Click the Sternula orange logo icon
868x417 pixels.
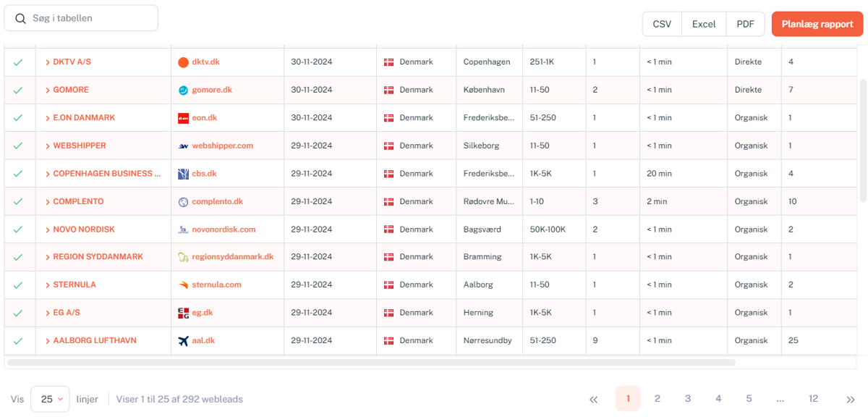pyautogui.click(x=183, y=285)
